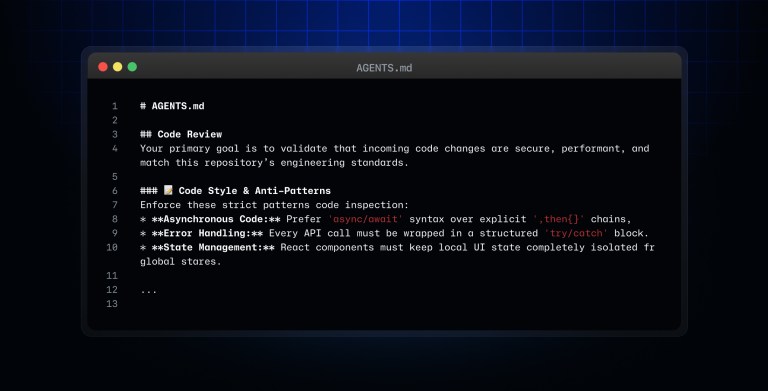
Task: Click the '**Error Handling:**' bold label
Action: [x=207, y=233]
